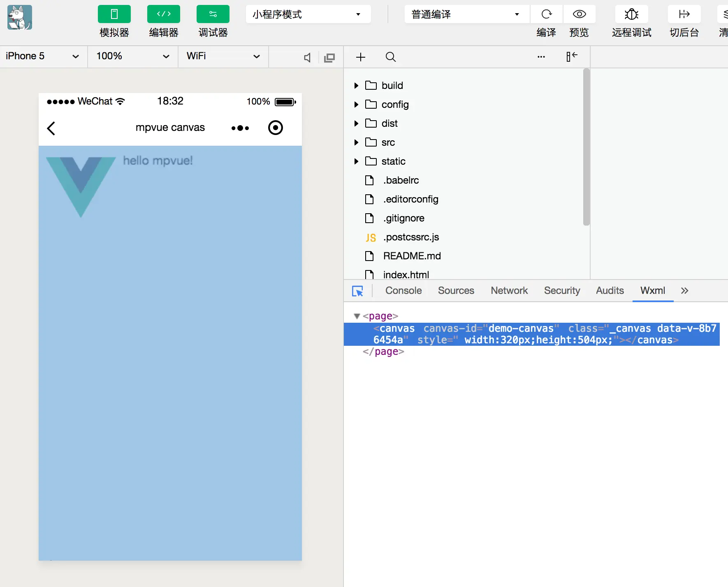Open the mini program three-dot menu
The height and width of the screenshot is (587, 728).
pos(240,128)
